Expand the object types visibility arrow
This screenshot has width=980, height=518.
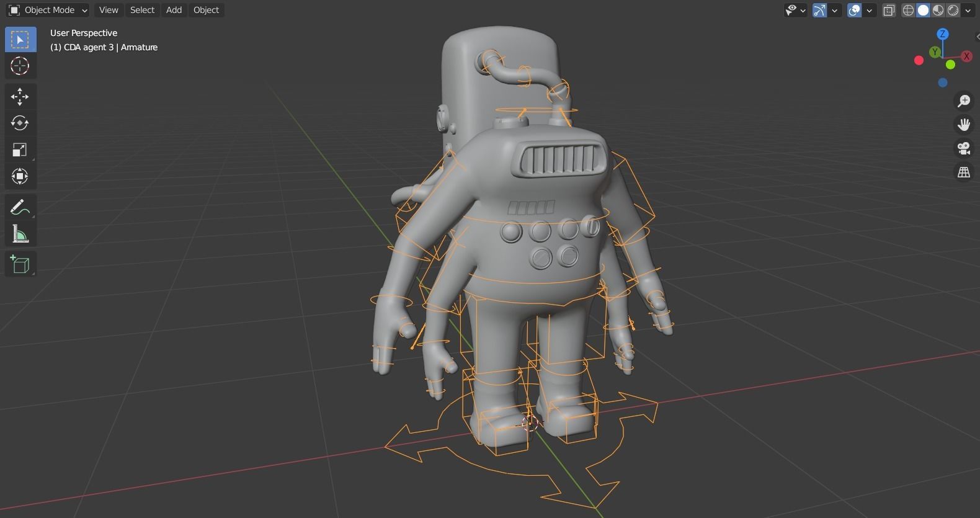(803, 10)
